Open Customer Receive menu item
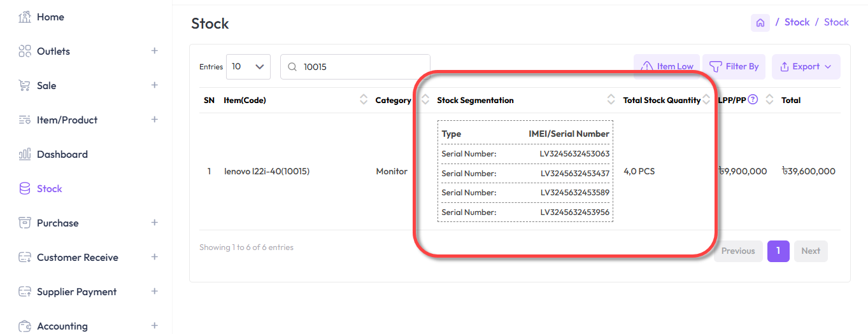Viewport: 868px width, 334px height. tap(77, 258)
